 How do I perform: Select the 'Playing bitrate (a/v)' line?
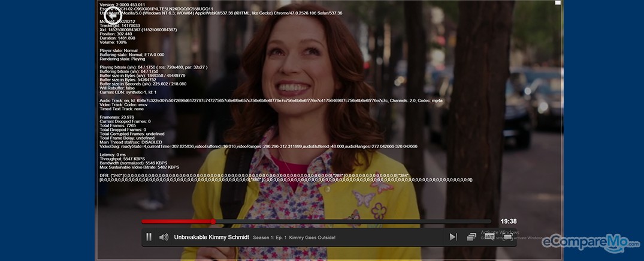153,67
